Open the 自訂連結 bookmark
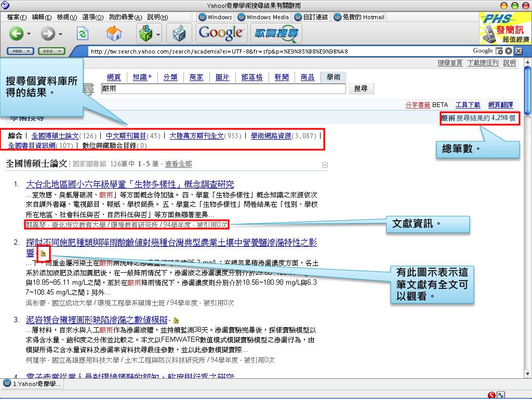The height and width of the screenshot is (399, 532). (312, 17)
